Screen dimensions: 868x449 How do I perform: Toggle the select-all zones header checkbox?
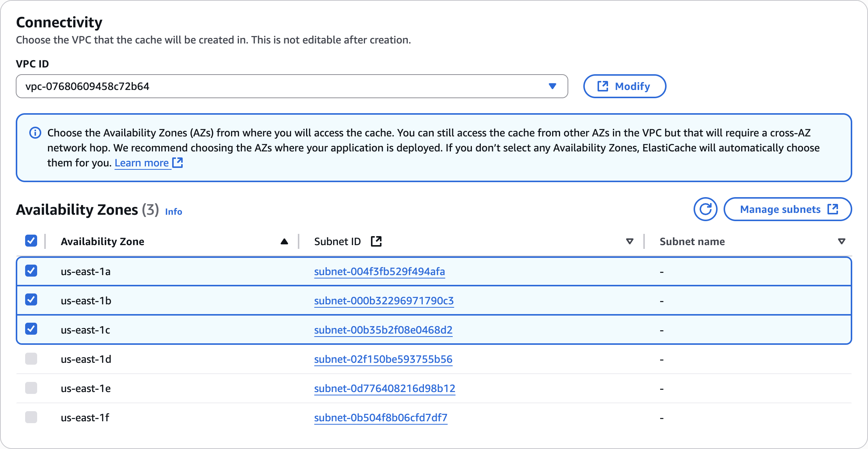point(31,241)
